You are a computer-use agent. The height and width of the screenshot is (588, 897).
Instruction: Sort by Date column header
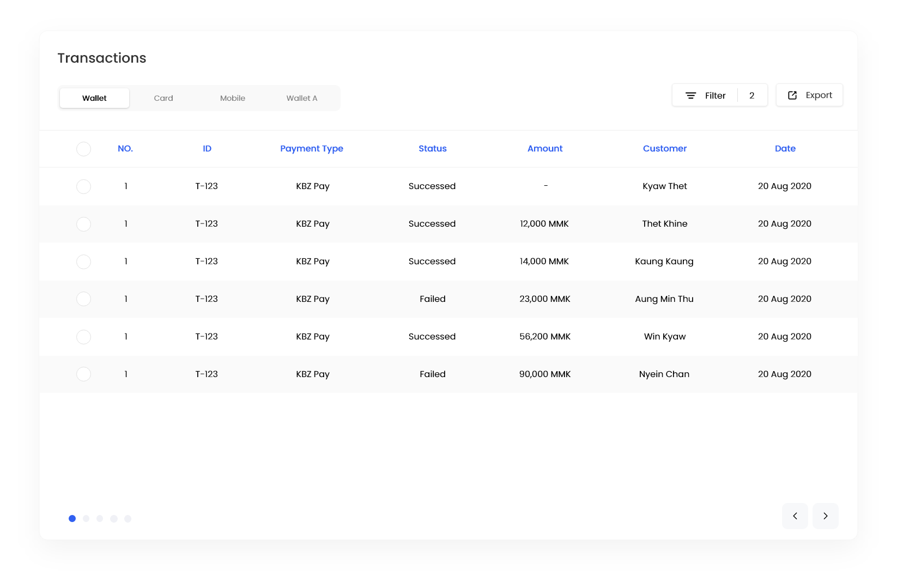[785, 148]
